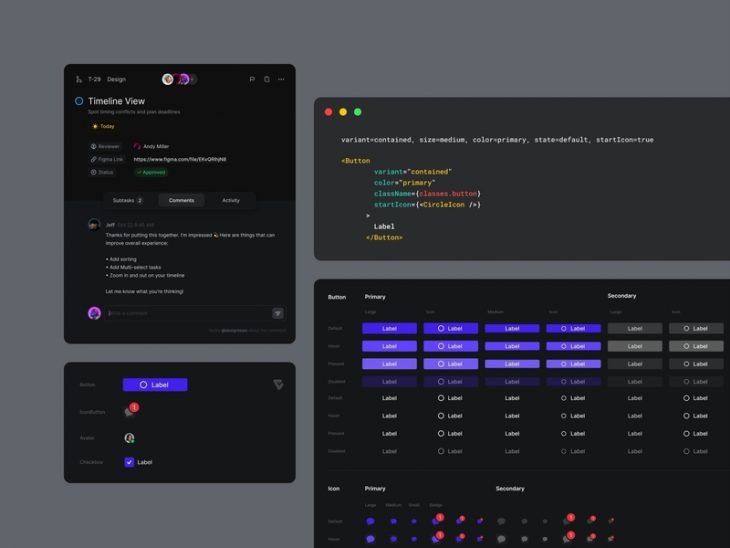Switch to the Comments tab

181,200
